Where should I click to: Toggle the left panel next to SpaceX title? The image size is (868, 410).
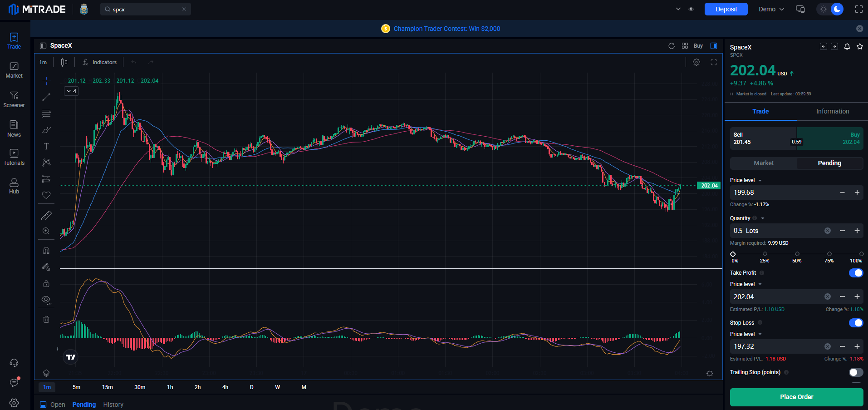coord(43,46)
